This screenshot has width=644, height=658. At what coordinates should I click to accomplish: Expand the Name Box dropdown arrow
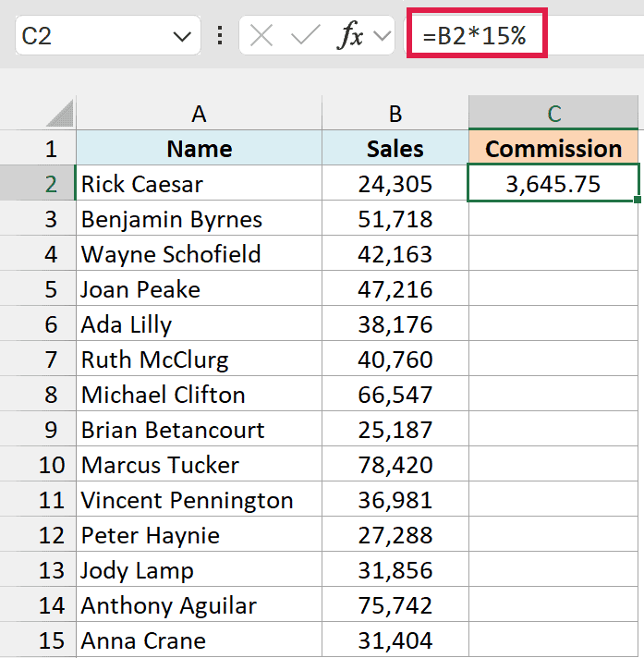pos(182,37)
